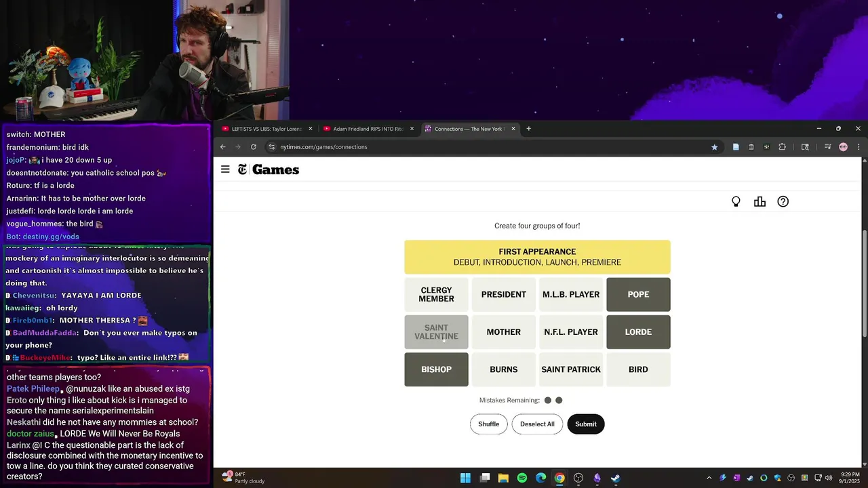Deselect the BISHOP tile
The width and height of the screenshot is (868, 488).
[436, 369]
